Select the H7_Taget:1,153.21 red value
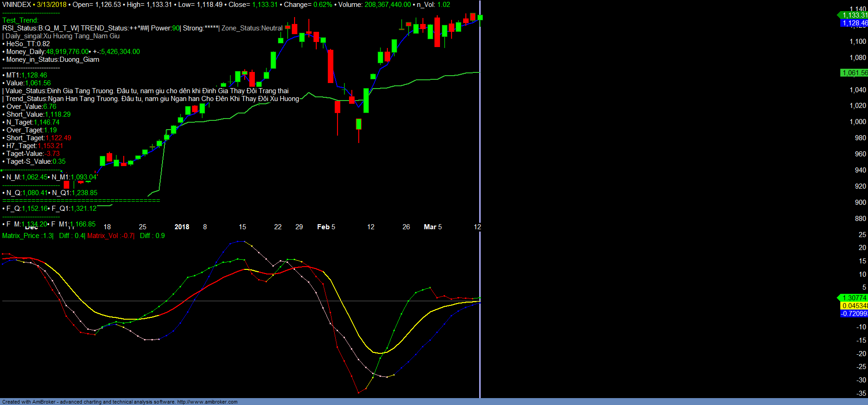 [50, 146]
